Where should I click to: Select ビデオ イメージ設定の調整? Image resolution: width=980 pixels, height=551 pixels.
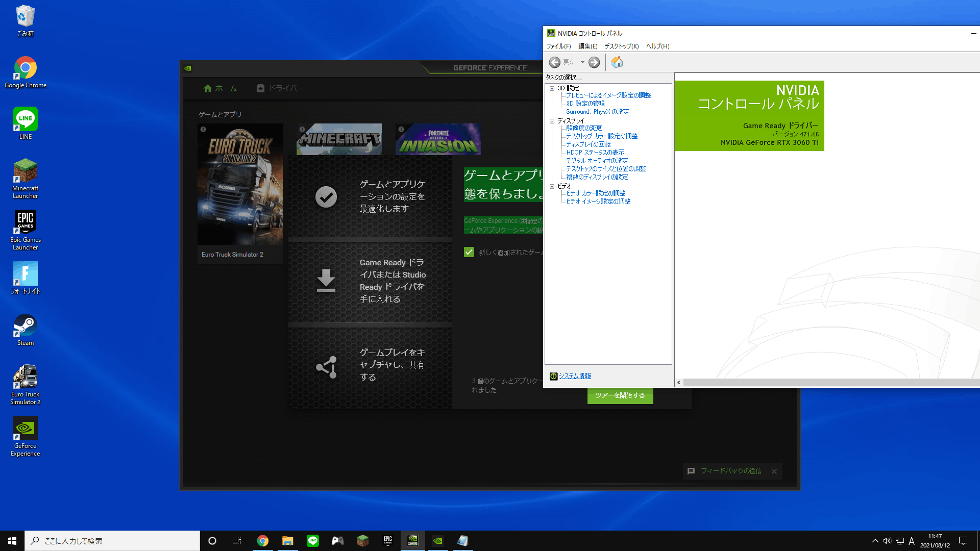tap(598, 202)
